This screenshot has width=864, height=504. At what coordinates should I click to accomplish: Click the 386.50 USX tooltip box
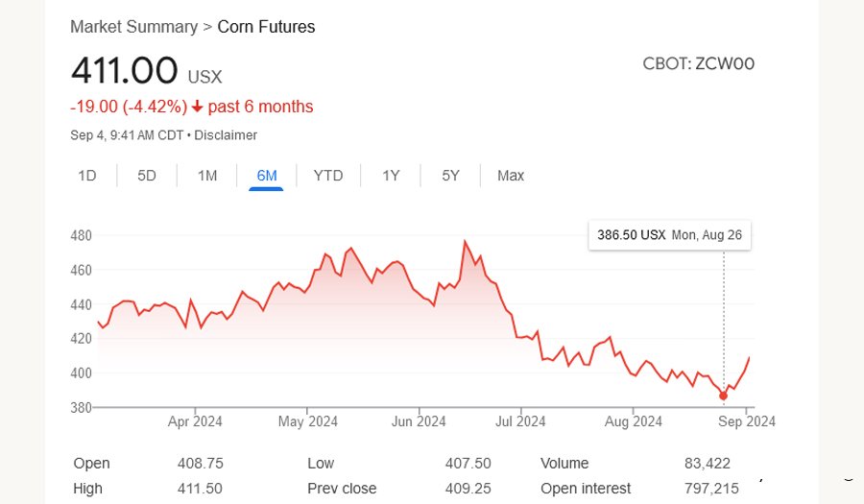point(669,235)
